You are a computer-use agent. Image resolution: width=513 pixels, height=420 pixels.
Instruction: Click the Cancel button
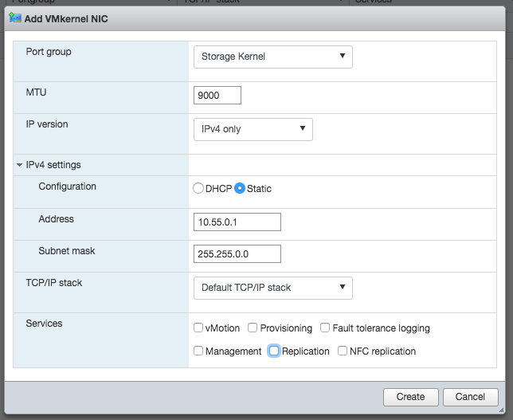(470, 397)
